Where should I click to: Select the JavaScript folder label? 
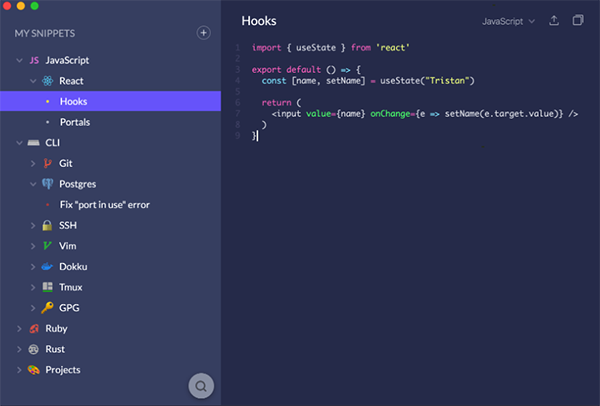67,60
